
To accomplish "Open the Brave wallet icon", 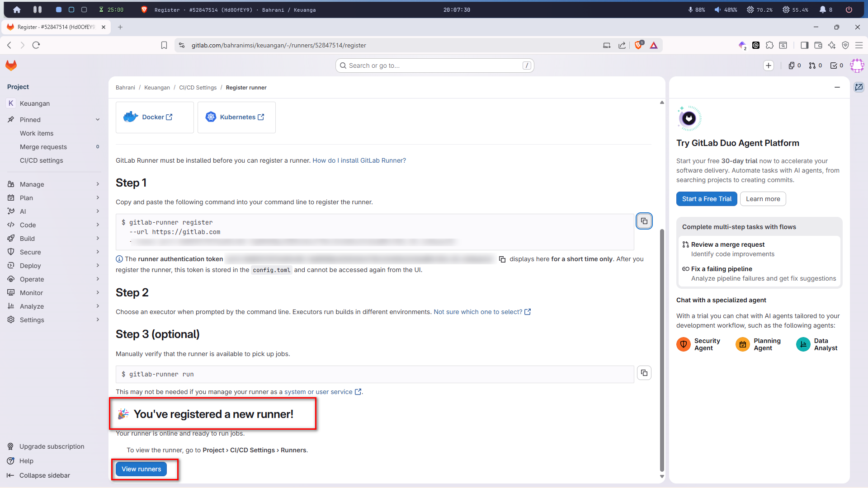I will [818, 45].
